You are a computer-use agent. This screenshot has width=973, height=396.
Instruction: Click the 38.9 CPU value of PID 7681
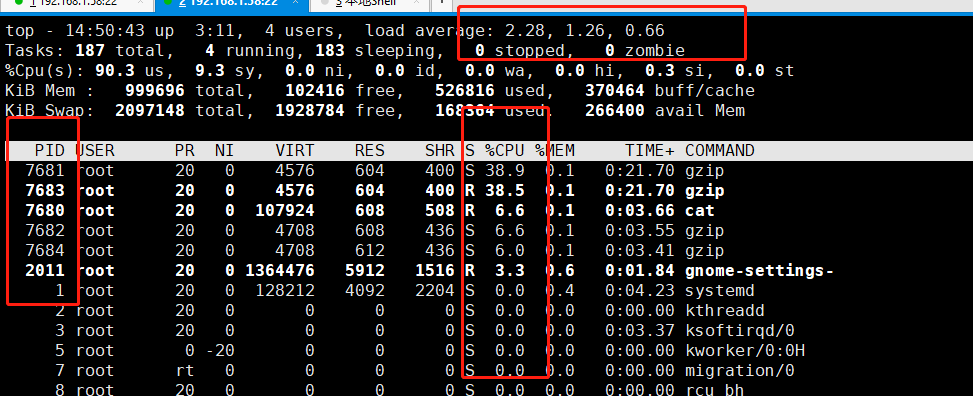[504, 171]
